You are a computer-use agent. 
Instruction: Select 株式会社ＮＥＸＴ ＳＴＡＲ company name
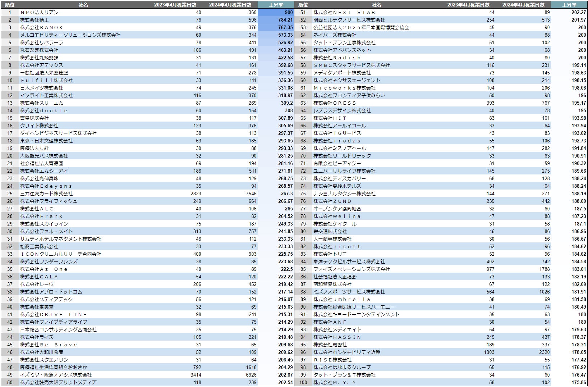click(x=344, y=12)
